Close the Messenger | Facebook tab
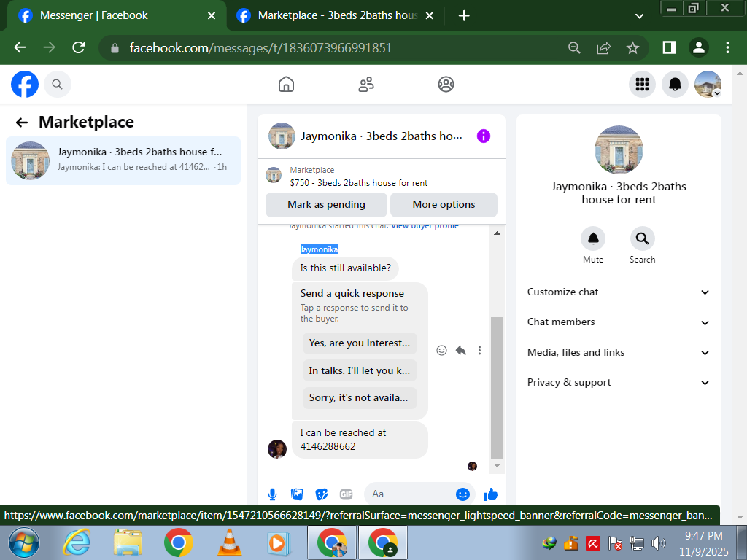Viewport: 747px width, 560px height. (212, 16)
